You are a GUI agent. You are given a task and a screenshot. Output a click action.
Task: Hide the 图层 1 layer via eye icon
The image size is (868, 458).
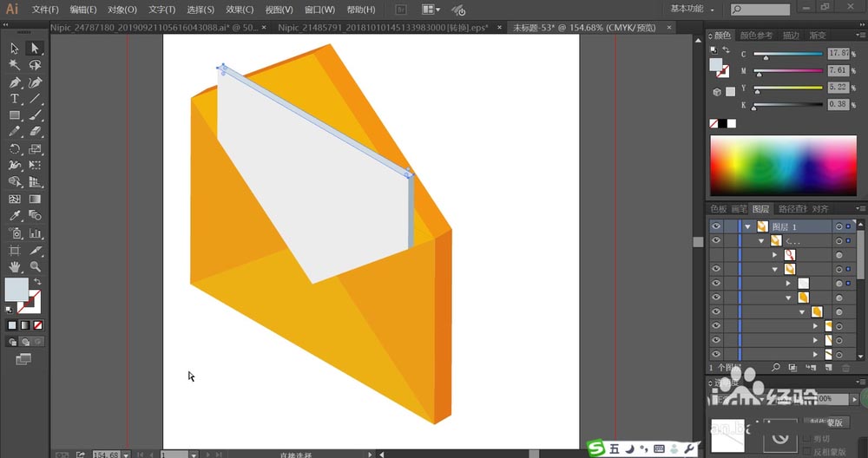click(716, 226)
